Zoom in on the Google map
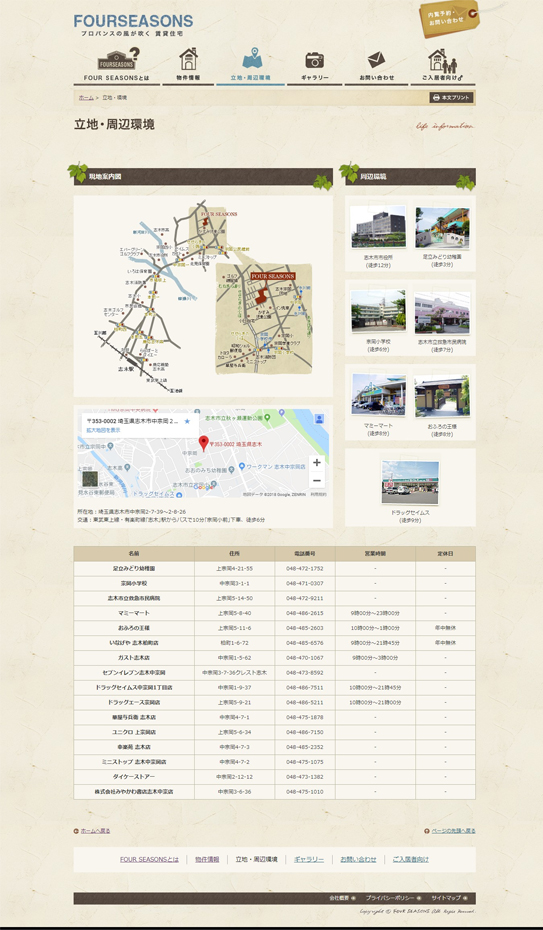The image size is (543, 930). (x=317, y=463)
